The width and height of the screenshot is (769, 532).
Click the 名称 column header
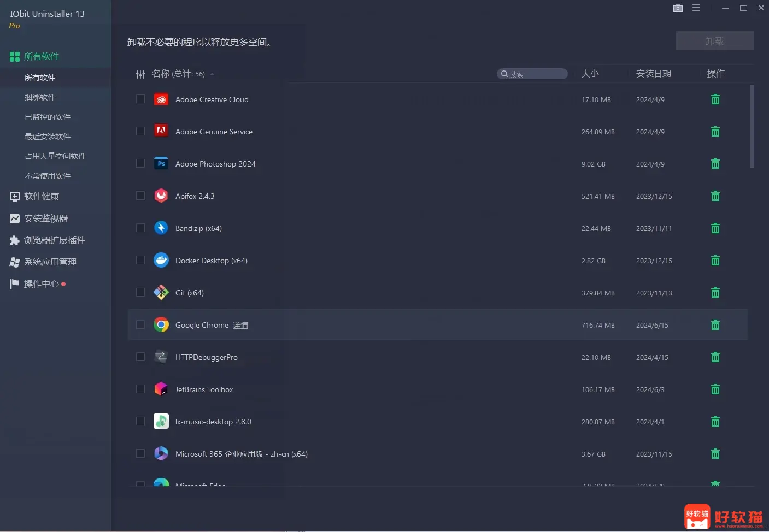point(161,74)
